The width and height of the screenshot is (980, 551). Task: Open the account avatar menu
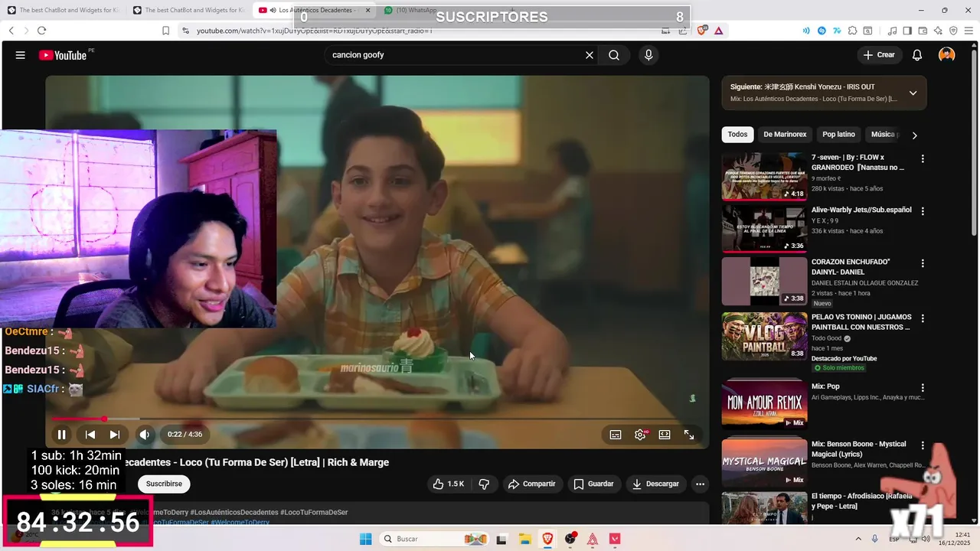tap(947, 55)
